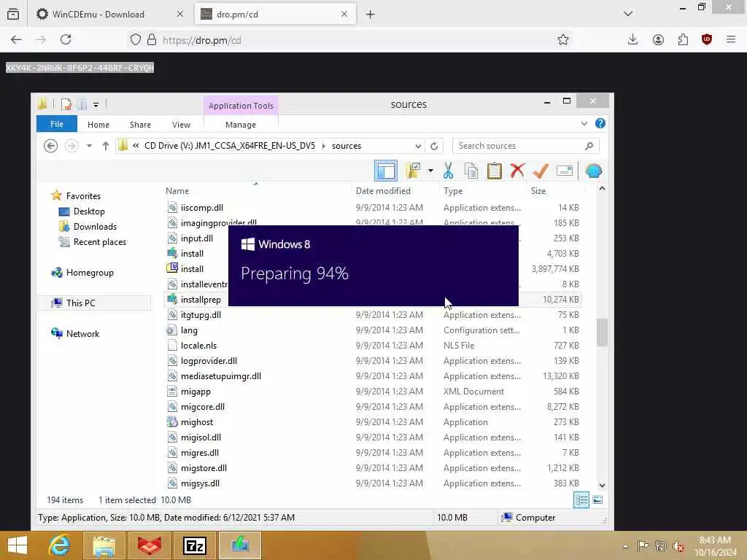The height and width of the screenshot is (560, 747).
Task: Refresh the sources folder listing
Action: pos(434,146)
